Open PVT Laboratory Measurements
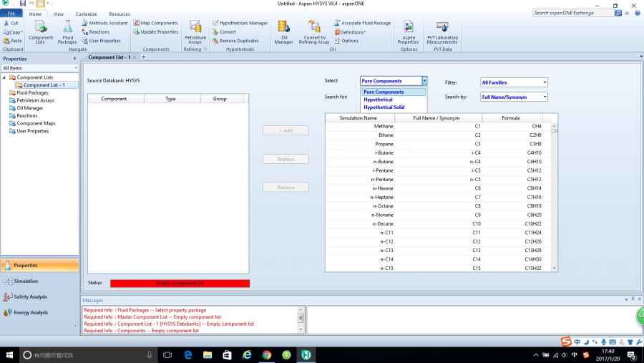Image resolution: width=644 pixels, height=363 pixels. pyautogui.click(x=442, y=32)
